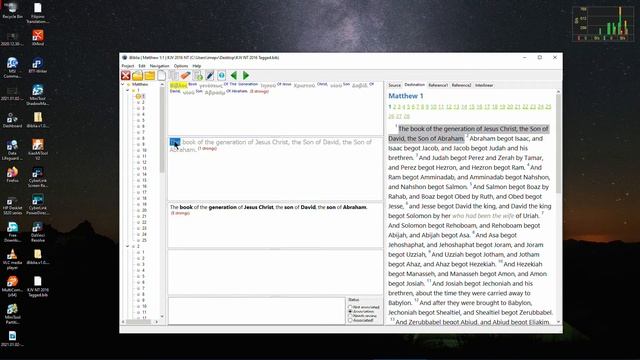The image size is (640, 360).
Task: Jump to chapter 12 link under Matthew 1
Action: coord(449,107)
